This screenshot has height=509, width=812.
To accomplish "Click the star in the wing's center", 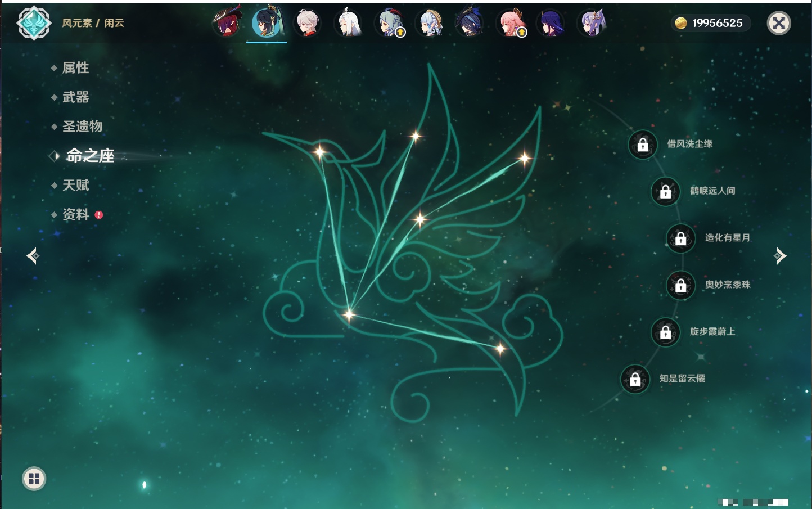I will click(419, 219).
